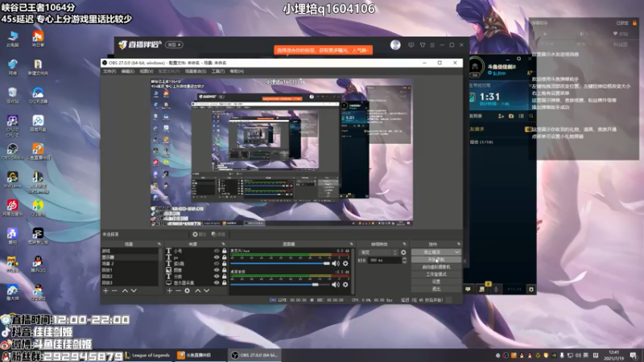Viewport: 644px width, 362px height.
Task: Open settings gear for the 桌面音频 channel
Action: click(x=345, y=285)
